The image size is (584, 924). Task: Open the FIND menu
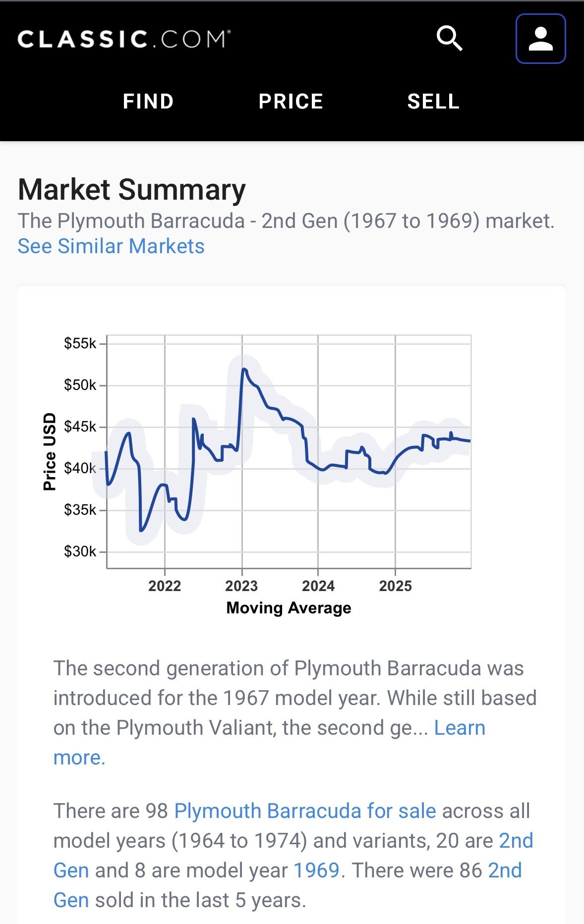(148, 102)
